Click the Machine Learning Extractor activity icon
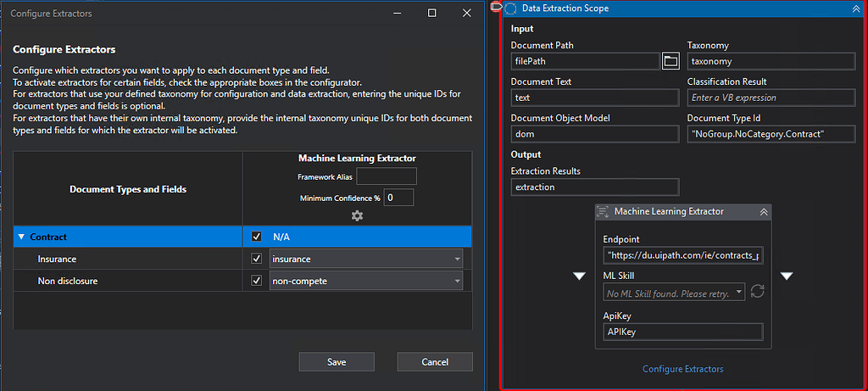Image resolution: width=868 pixels, height=391 pixels. coord(604,211)
